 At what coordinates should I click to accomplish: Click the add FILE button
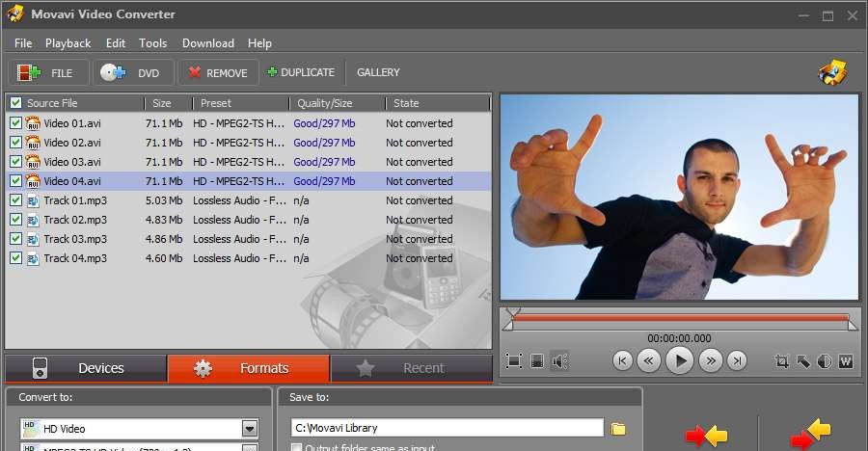pos(48,72)
